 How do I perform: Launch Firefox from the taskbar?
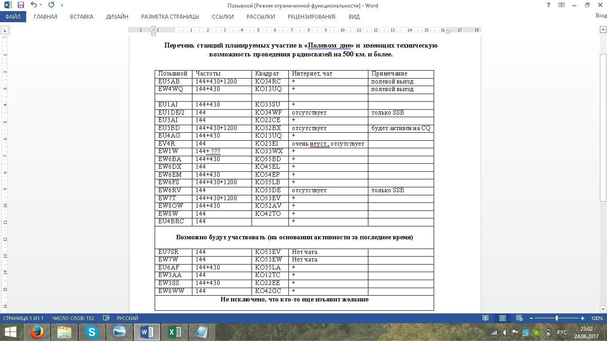click(37, 332)
